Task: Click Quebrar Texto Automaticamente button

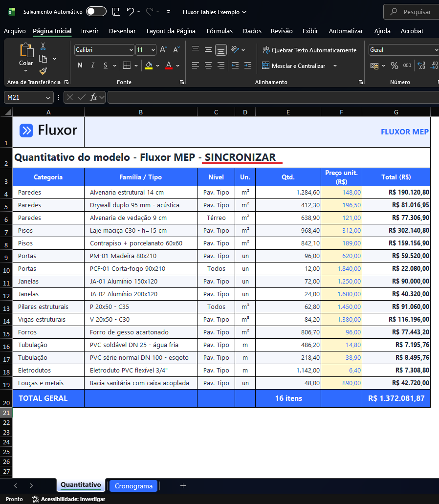Action: [309, 50]
